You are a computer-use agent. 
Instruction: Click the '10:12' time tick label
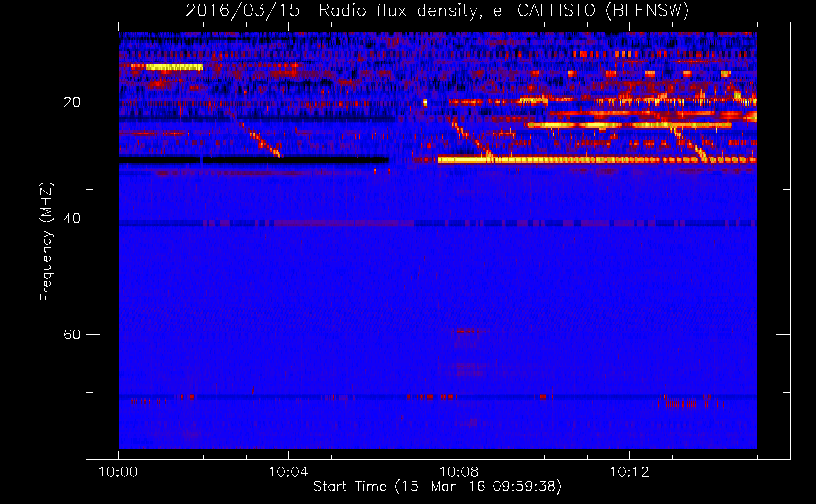click(x=629, y=472)
